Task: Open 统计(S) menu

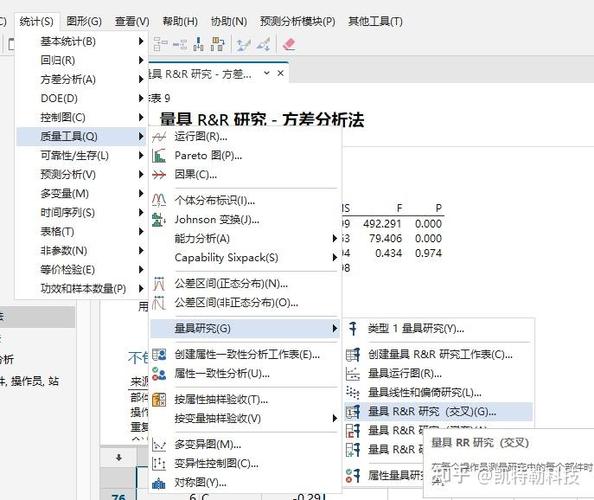Action: 36,21
